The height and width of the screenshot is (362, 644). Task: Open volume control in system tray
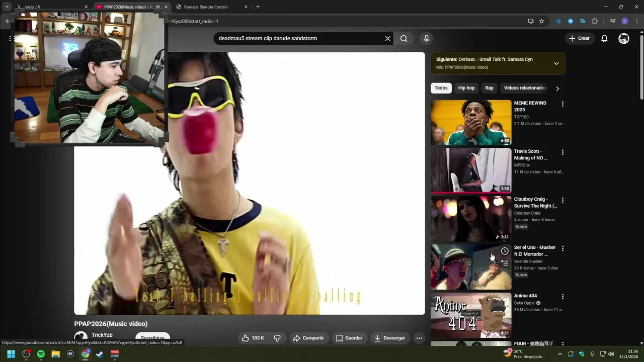click(x=611, y=354)
